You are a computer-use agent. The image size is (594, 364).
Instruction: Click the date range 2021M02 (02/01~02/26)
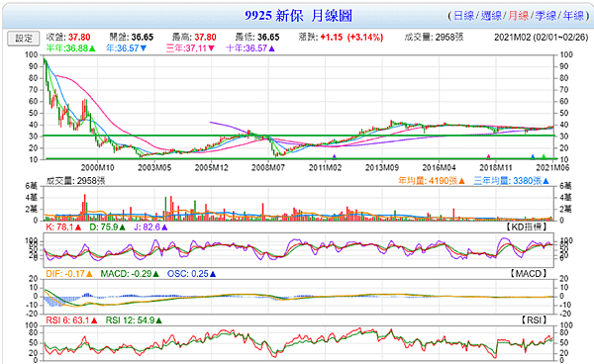[541, 37]
